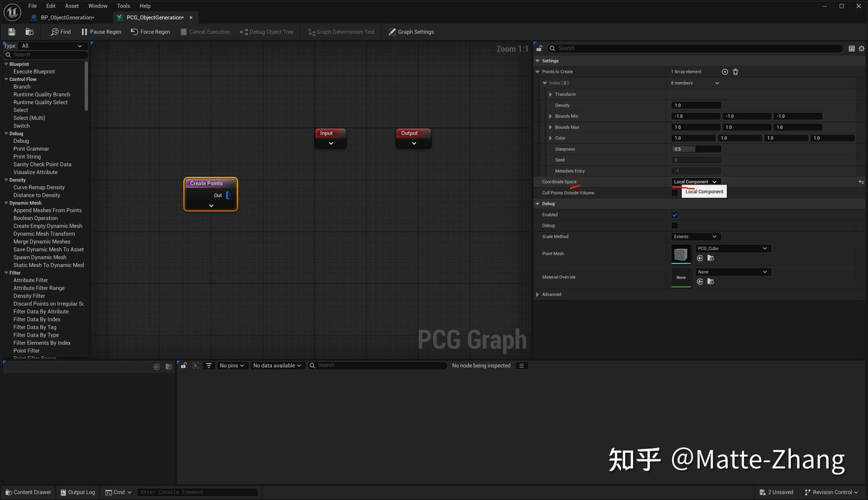Add an array element to Points to Create
868x500 pixels.
click(725, 71)
